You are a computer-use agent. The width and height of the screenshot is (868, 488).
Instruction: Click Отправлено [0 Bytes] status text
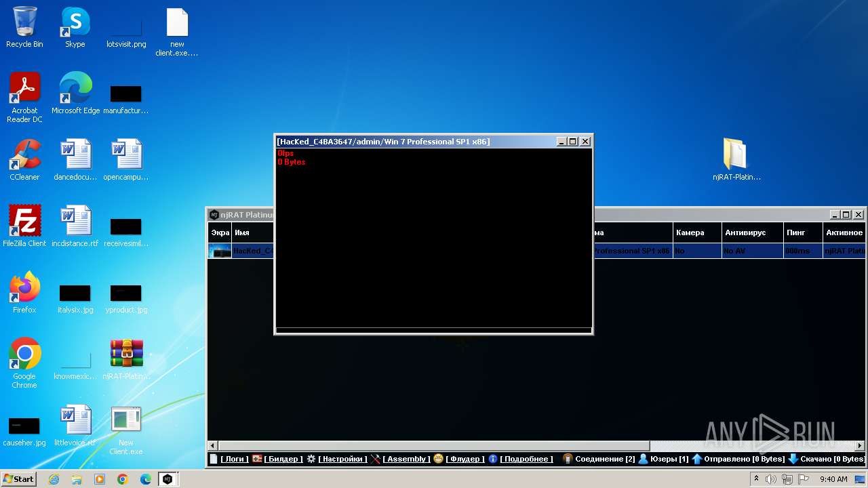pyautogui.click(x=744, y=459)
